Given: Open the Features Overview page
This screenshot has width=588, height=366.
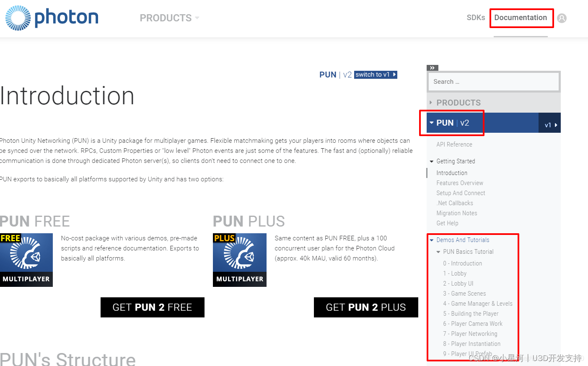Looking at the screenshot, I should 460,183.
